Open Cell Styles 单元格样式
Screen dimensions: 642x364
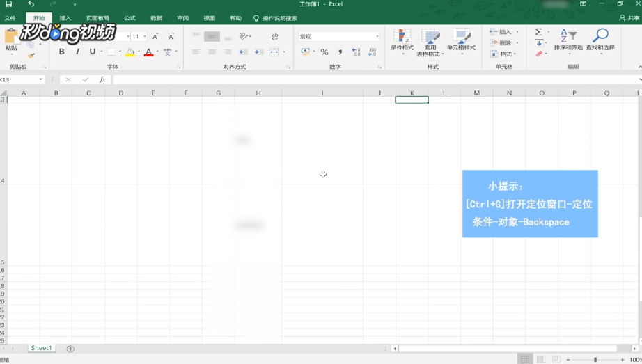461,42
